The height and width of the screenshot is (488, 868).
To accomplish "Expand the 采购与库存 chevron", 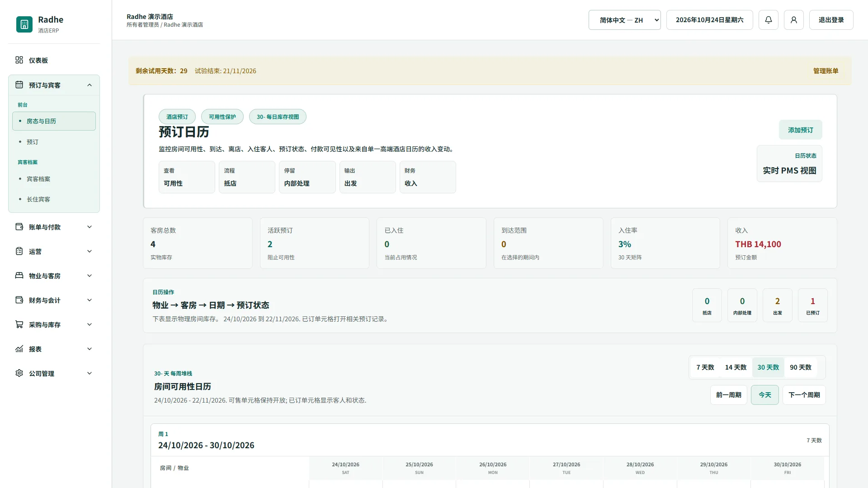I will 90,324.
